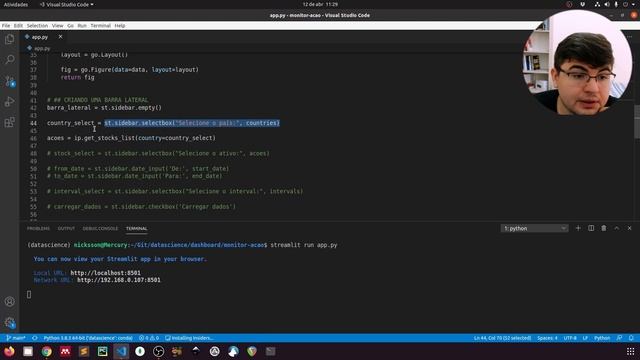Open the 192.168.0.107:8501 network URL
The image size is (640, 360).
[x=119, y=280]
